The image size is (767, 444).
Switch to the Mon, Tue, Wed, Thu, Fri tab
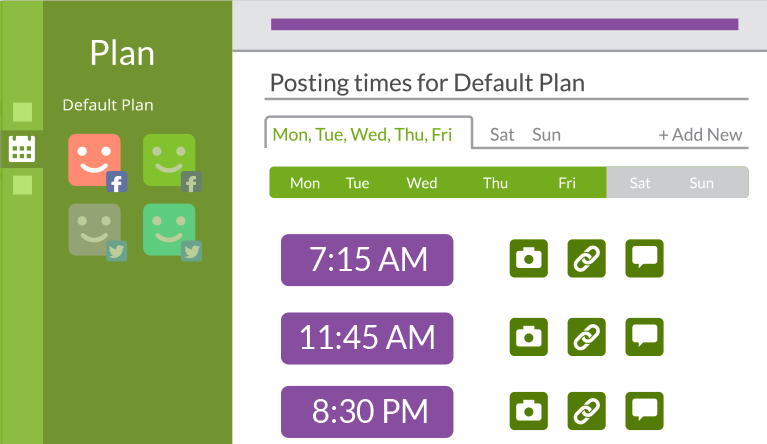point(362,134)
